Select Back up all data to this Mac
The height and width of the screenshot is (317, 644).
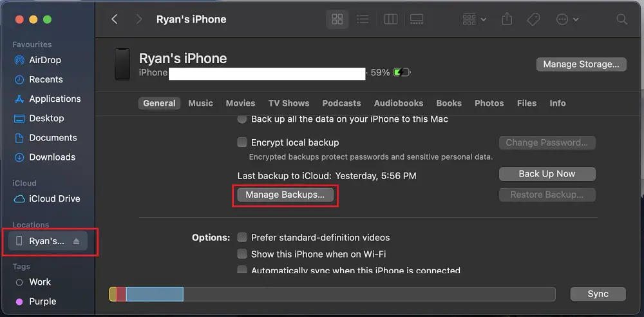click(x=242, y=119)
